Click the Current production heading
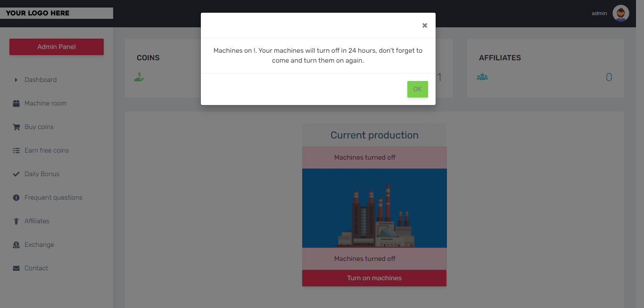Image resolution: width=644 pixels, height=308 pixels. point(374,135)
